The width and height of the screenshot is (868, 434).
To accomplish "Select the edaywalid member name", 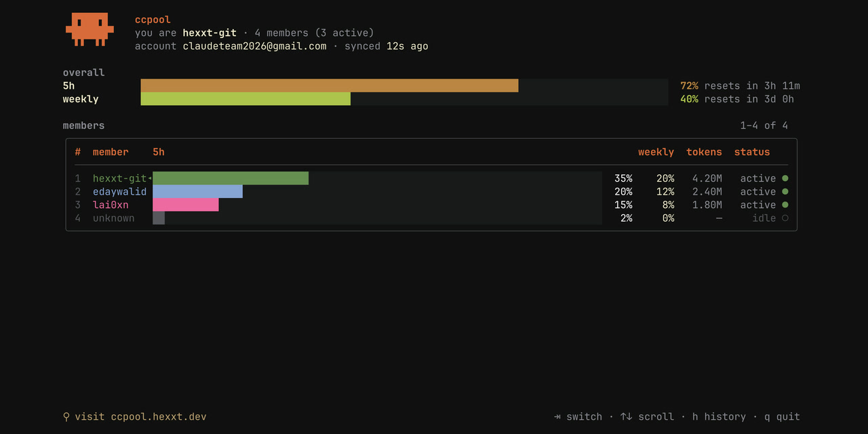I will click(x=119, y=192).
